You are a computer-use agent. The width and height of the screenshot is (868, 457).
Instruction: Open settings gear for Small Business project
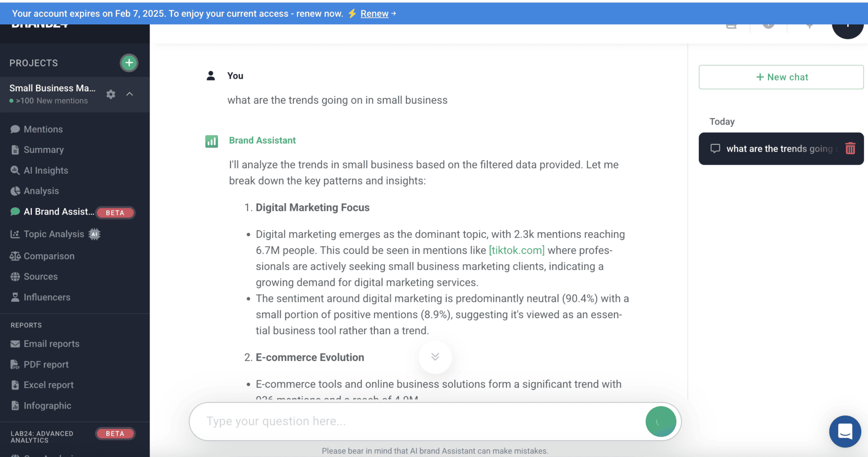click(110, 95)
